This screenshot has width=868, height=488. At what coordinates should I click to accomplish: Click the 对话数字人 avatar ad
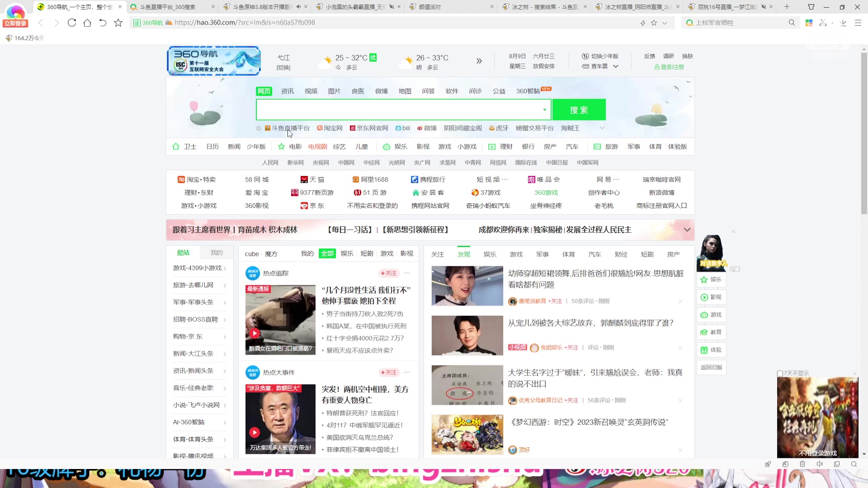[x=712, y=253]
